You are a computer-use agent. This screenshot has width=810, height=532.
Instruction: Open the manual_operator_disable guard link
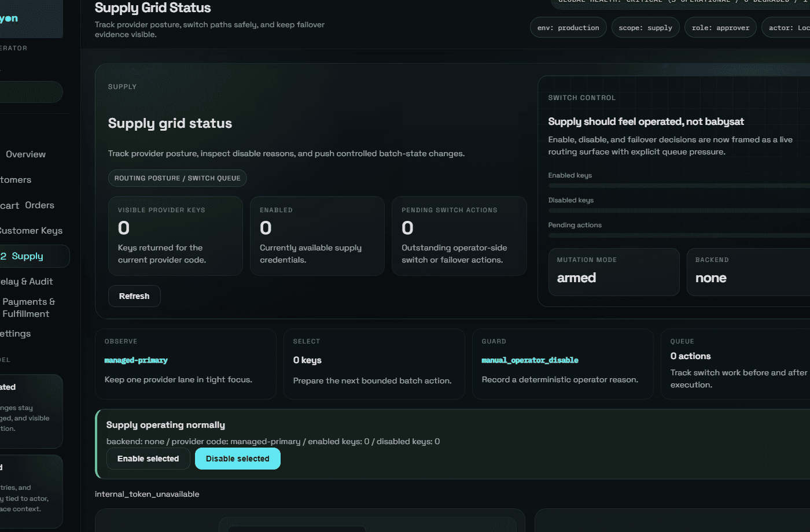tap(530, 360)
